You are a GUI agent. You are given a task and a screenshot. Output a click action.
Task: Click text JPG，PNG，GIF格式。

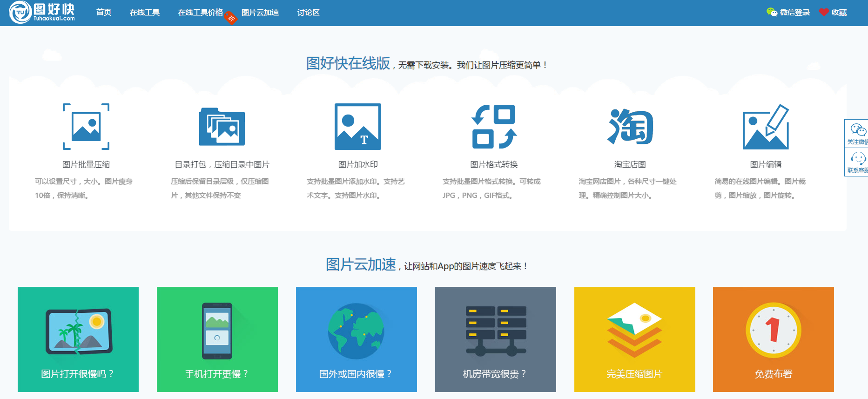[478, 196]
